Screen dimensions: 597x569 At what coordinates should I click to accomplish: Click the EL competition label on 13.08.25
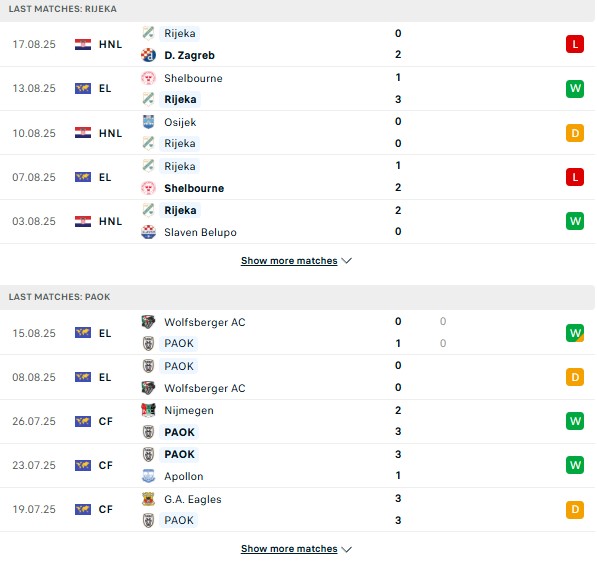point(105,88)
